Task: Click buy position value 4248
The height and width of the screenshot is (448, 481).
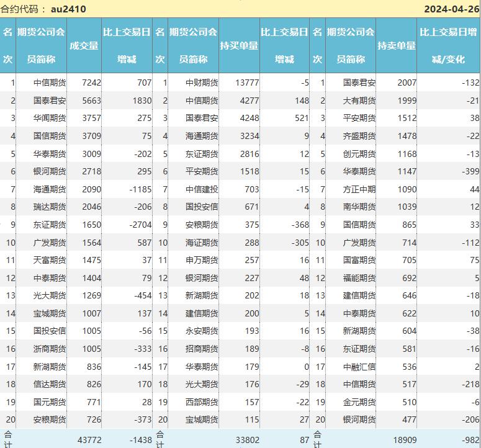Action: pos(249,118)
